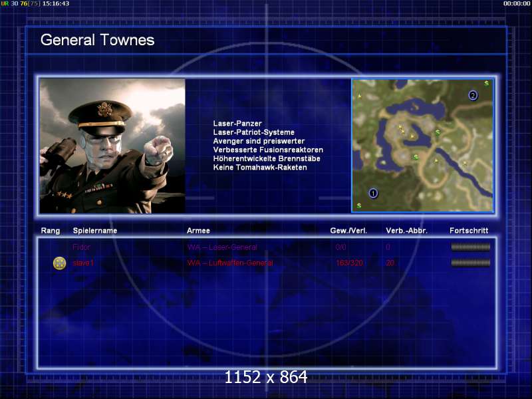Image resolution: width=532 pixels, height=399 pixels.
Task: Click the Rang column header
Action: [x=51, y=231]
